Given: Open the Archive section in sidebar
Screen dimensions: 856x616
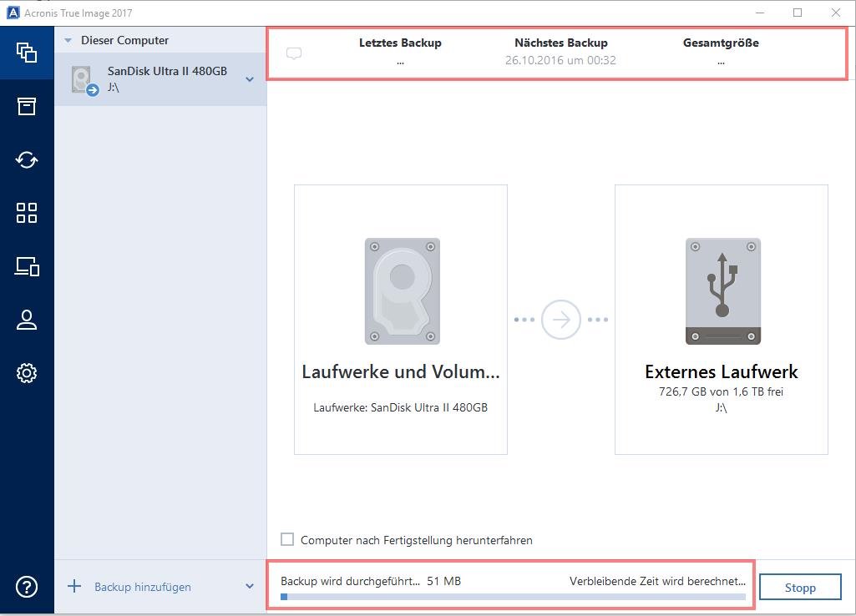Looking at the screenshot, I should 27,106.
